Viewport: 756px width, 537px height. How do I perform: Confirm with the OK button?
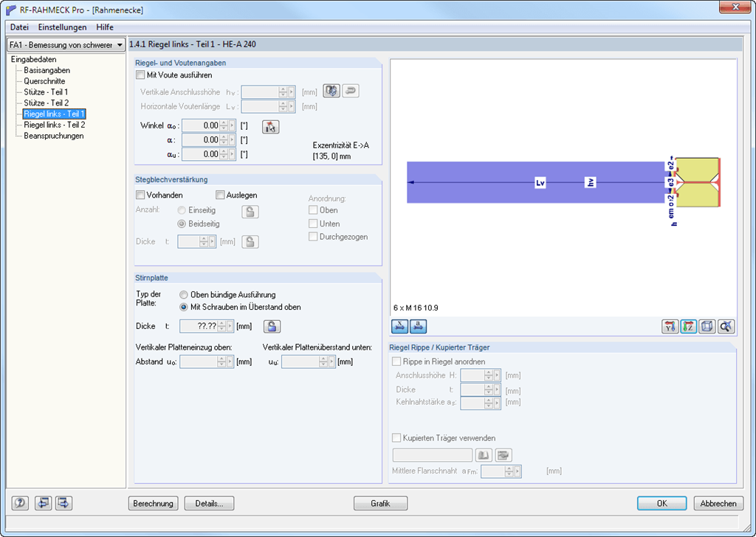[x=662, y=503]
